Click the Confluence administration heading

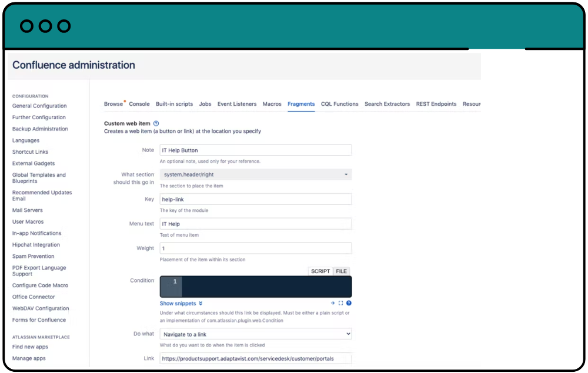74,65
